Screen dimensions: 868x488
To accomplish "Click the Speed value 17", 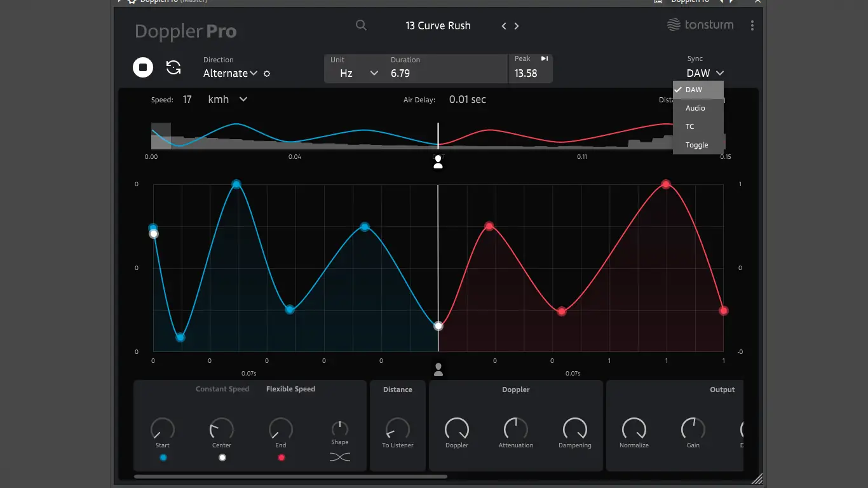I will 187,99.
